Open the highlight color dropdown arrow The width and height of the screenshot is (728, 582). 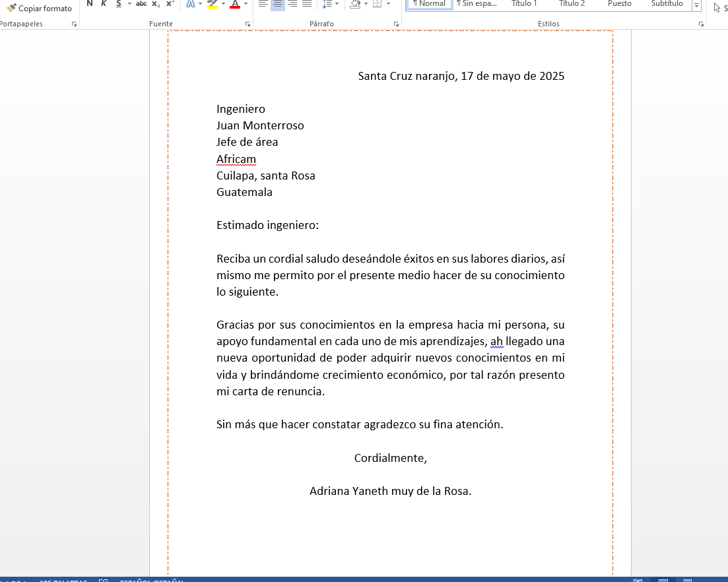(x=223, y=4)
